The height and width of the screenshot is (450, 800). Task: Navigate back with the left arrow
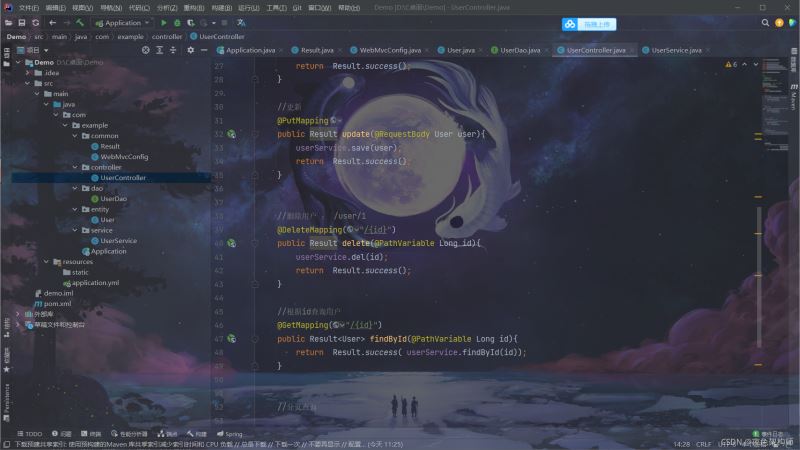pyautogui.click(x=53, y=23)
